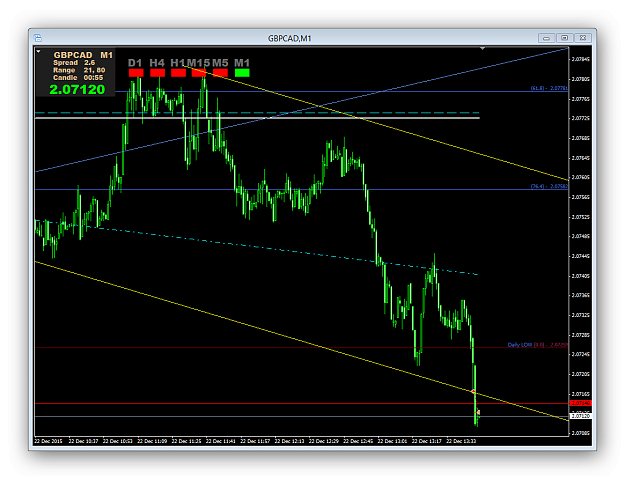625x479 pixels.
Task: Click the M5 red timeframe indicator
Action: [x=220, y=73]
